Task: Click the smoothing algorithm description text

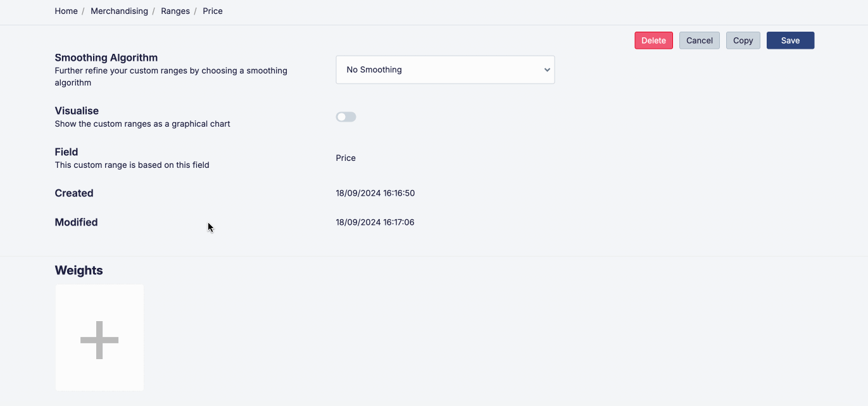Action: pyautogui.click(x=171, y=77)
